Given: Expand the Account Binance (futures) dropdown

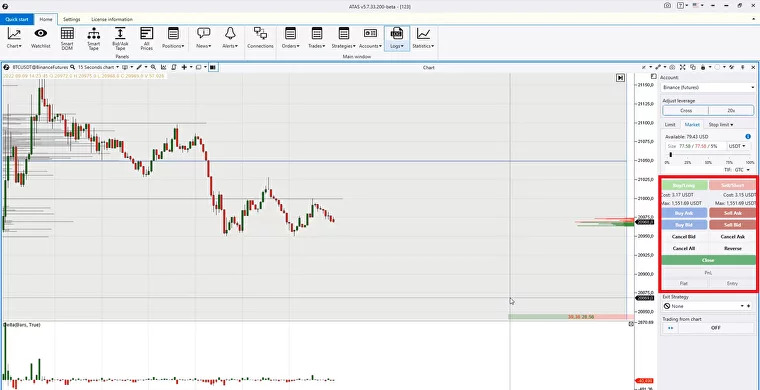Looking at the screenshot, I should click(x=708, y=88).
